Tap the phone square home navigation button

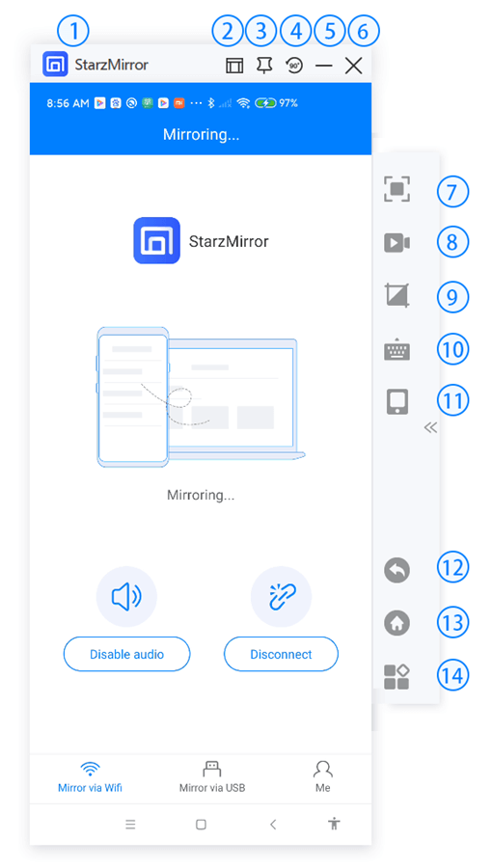pyautogui.click(x=201, y=825)
